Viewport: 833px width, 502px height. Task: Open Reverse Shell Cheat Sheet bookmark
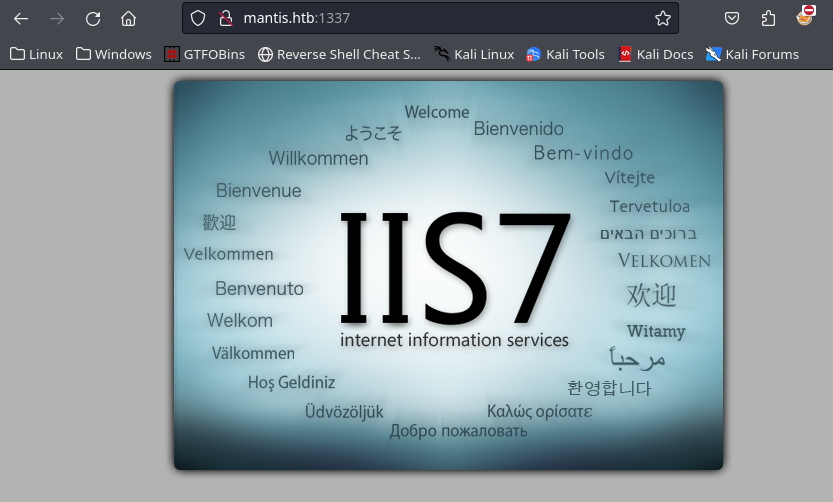point(339,54)
